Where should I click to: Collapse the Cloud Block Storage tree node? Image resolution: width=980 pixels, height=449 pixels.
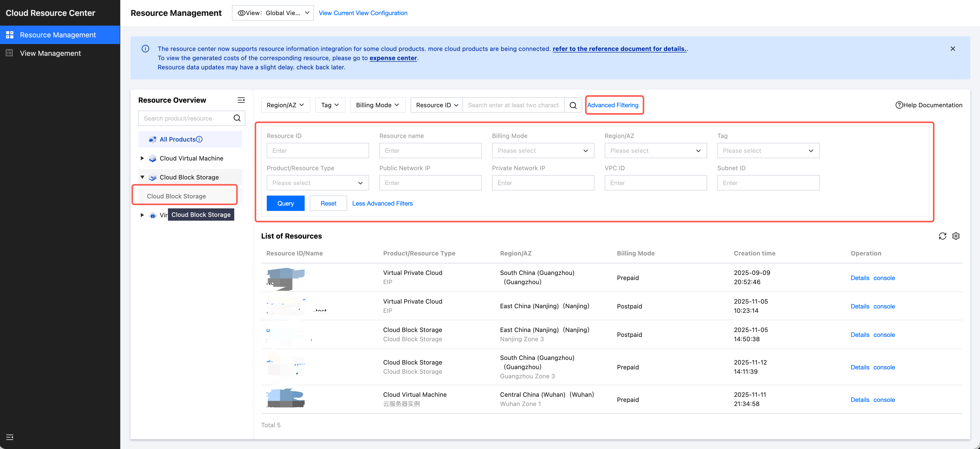pos(142,177)
